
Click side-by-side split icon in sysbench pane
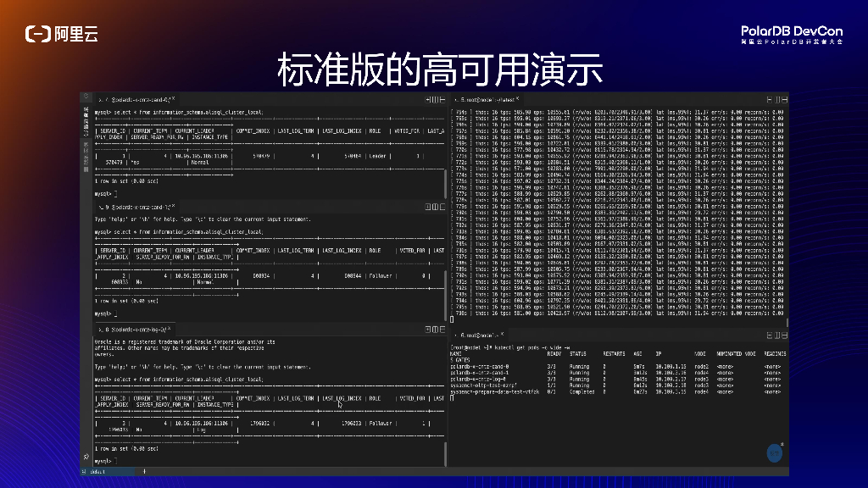(777, 100)
